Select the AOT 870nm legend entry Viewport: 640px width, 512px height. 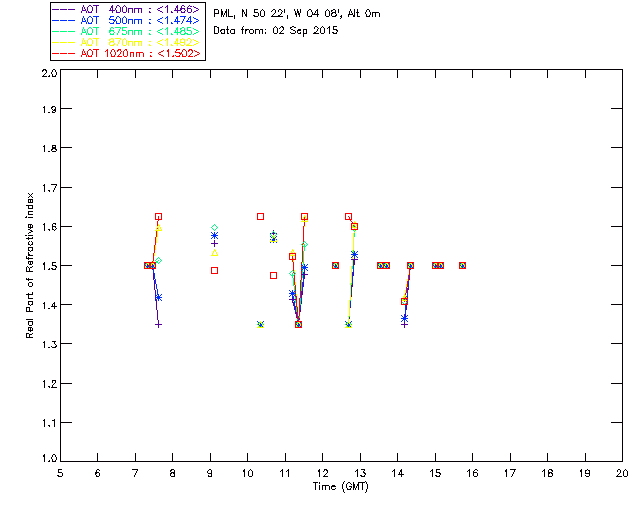[126, 42]
